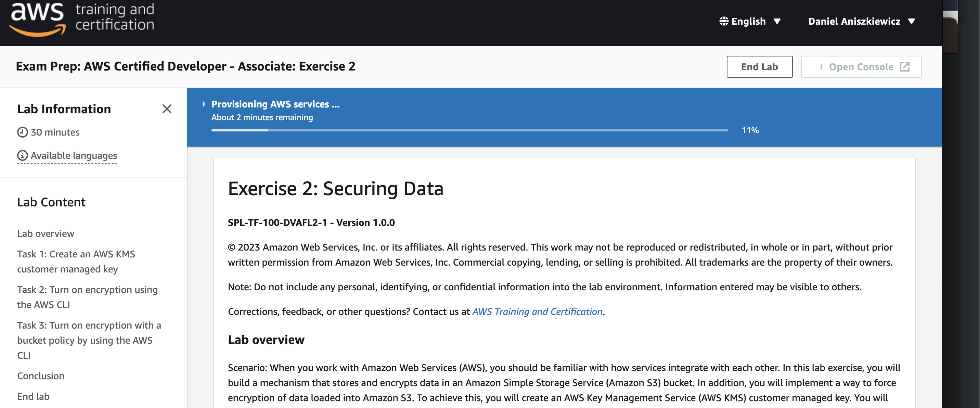Jump to Task 2: Turn on encryption using CLI
The image size is (980, 408).
[x=87, y=297]
